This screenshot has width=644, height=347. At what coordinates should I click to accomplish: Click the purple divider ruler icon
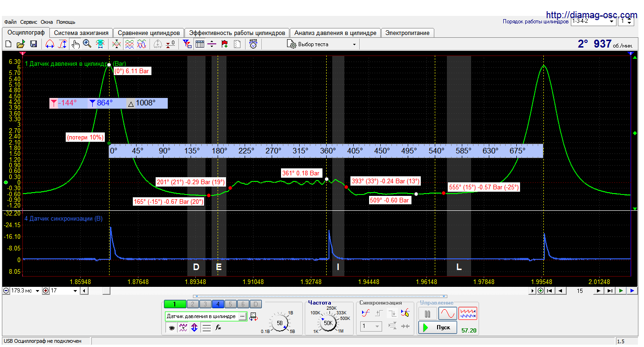click(212, 44)
